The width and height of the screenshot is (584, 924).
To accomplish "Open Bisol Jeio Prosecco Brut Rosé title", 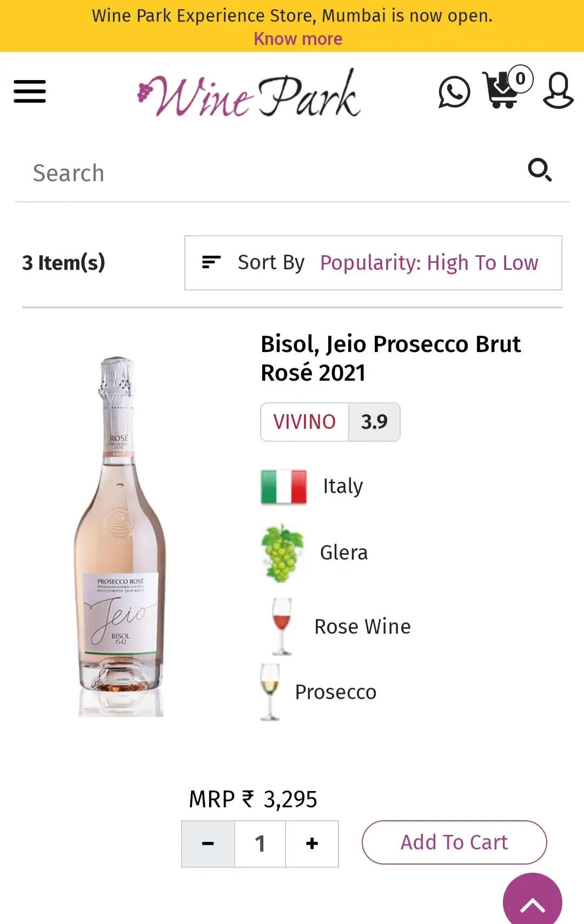I will coord(390,358).
